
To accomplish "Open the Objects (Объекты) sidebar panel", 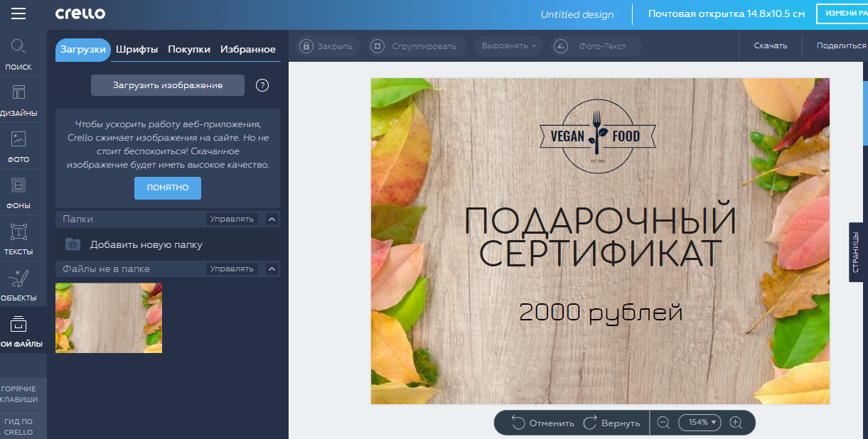I will (x=19, y=284).
